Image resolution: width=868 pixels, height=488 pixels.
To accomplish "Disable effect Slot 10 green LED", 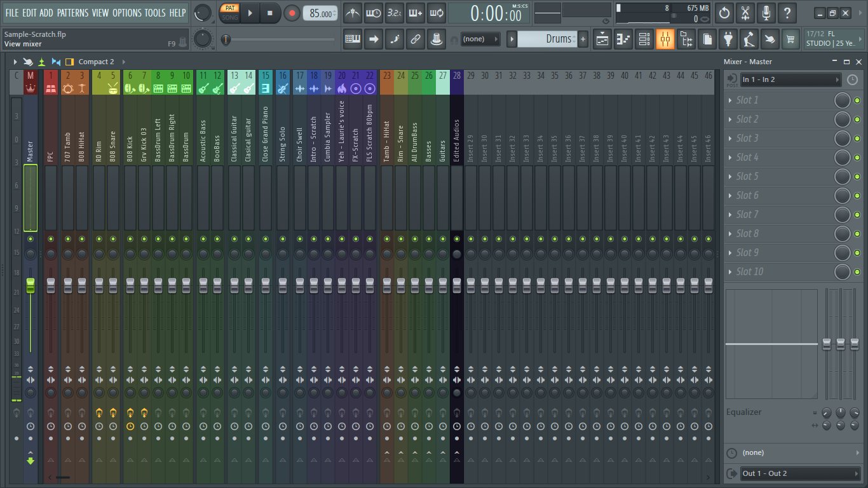I will pyautogui.click(x=857, y=272).
